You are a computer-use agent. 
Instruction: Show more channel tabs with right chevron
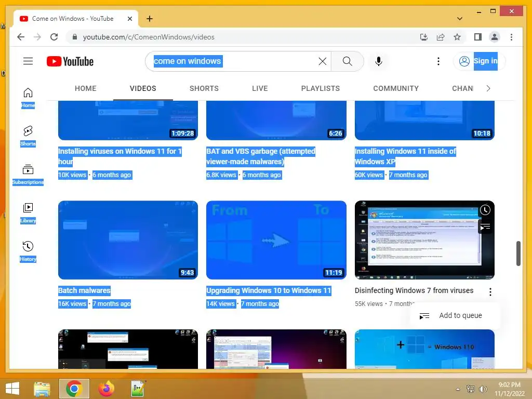[x=488, y=88]
